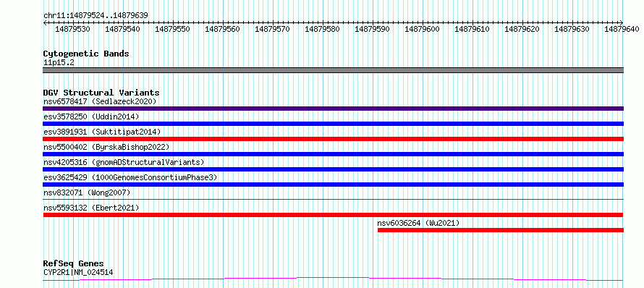Image resolution: width=644 pixels, height=288 pixels.
Task: Open the nsv6036264 (Wu2021) label
Action: click(x=418, y=223)
